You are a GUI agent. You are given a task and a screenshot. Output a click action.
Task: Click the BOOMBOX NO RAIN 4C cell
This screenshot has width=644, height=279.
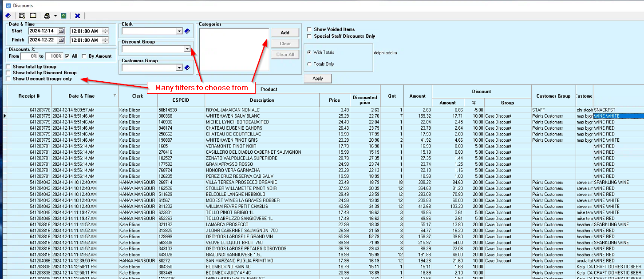tap(262, 267)
